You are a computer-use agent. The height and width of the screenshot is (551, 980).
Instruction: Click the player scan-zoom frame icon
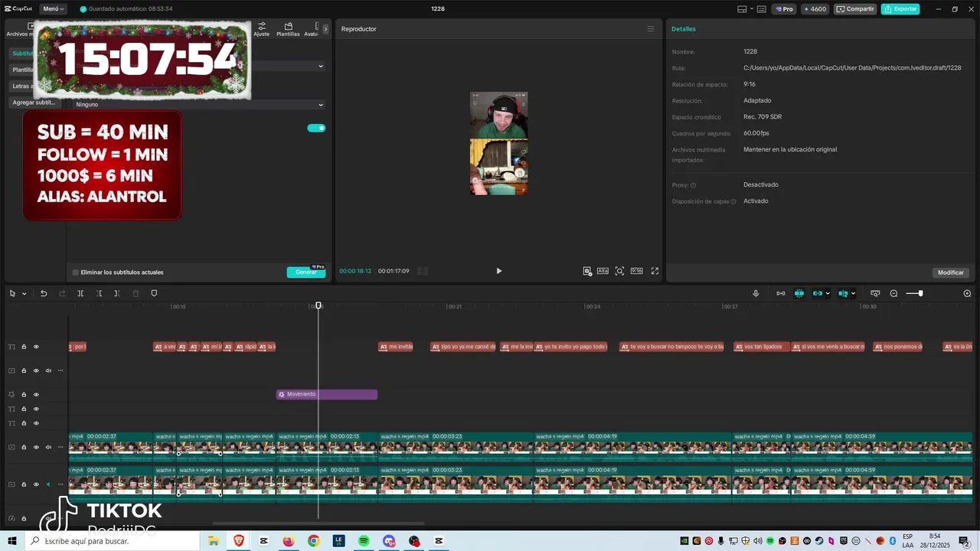619,271
